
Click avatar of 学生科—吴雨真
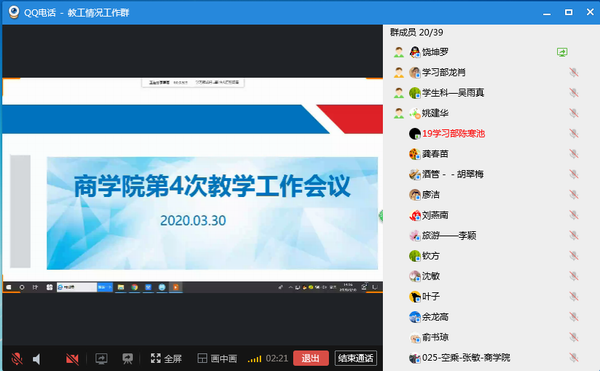pos(415,93)
